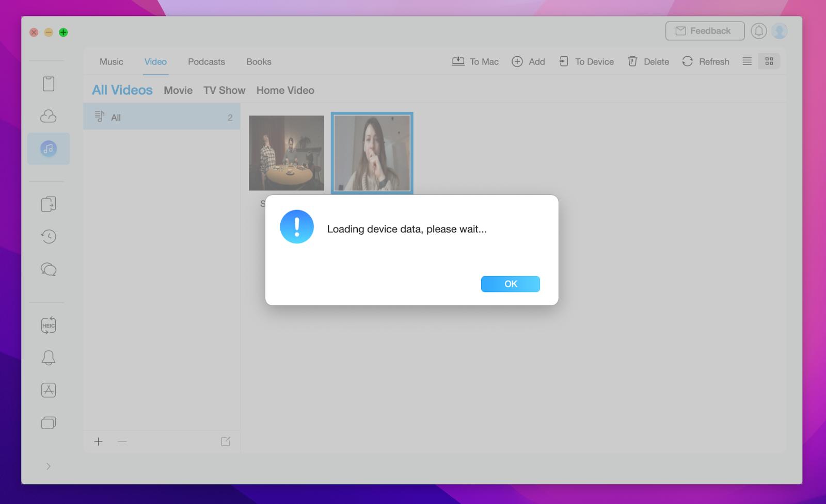Switch to grid view icon
The image size is (826, 504).
tap(769, 61)
